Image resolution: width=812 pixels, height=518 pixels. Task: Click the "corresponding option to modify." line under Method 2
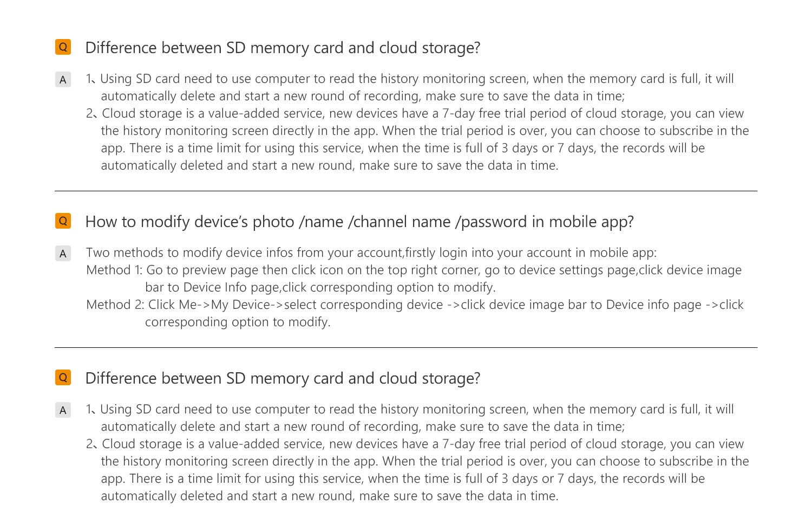click(x=238, y=322)
